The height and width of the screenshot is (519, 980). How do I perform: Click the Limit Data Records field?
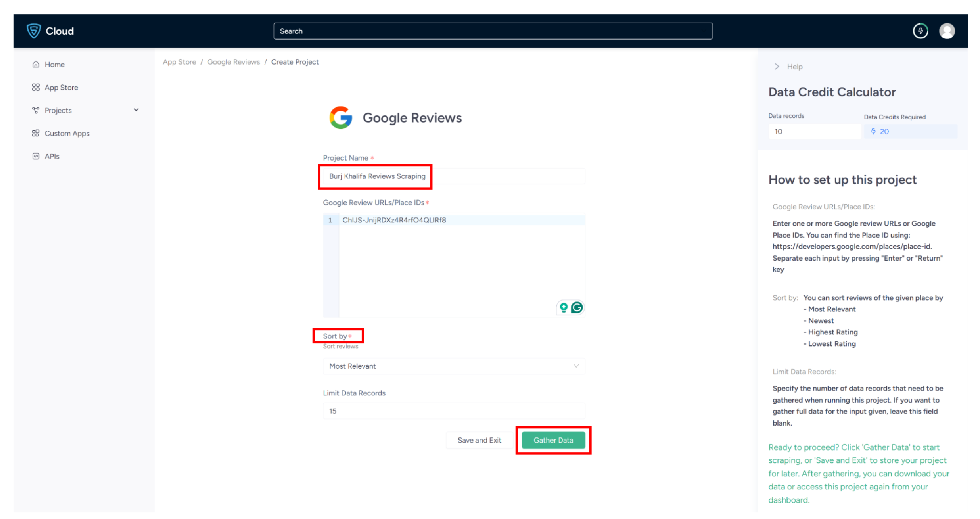[454, 411]
